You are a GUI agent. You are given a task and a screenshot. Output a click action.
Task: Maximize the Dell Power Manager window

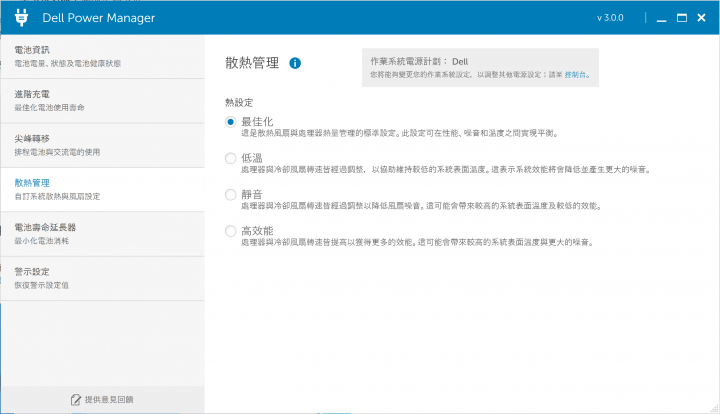tap(682, 18)
